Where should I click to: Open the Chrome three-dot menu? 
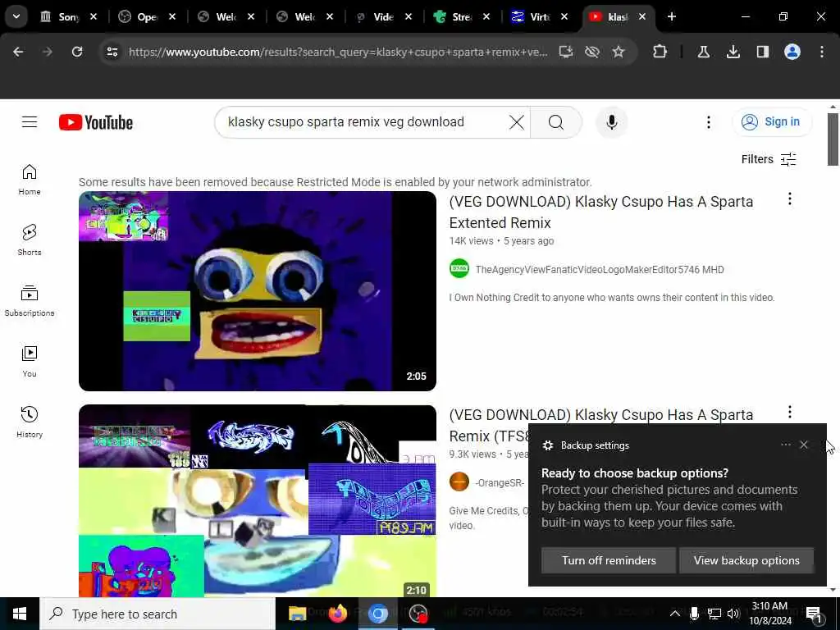[822, 52]
